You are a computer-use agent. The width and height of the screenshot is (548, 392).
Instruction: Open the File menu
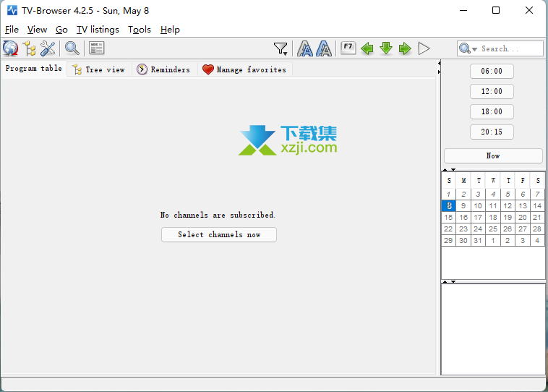pos(12,30)
